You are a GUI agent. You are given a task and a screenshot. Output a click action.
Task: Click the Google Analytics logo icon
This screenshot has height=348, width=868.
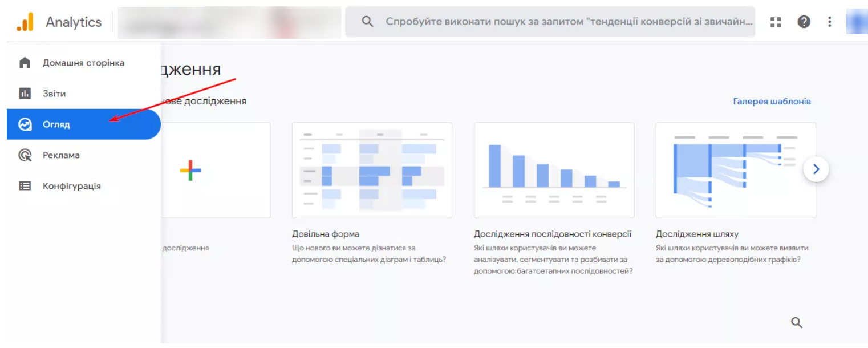click(25, 22)
